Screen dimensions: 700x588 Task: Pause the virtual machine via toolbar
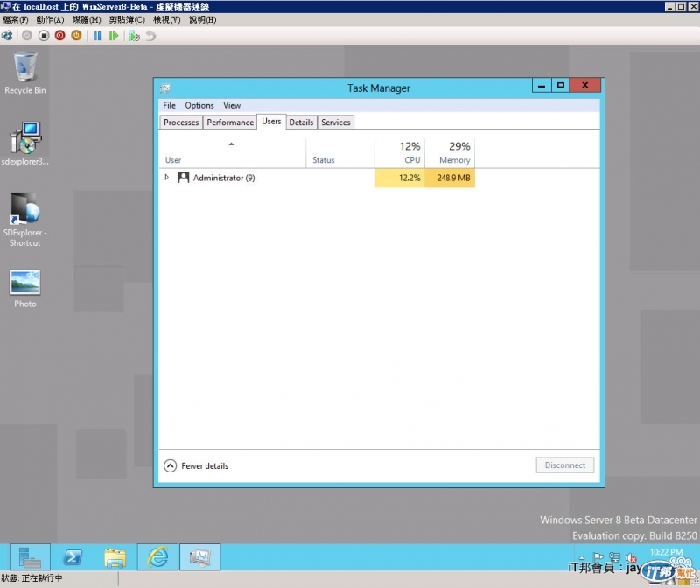coord(97,36)
